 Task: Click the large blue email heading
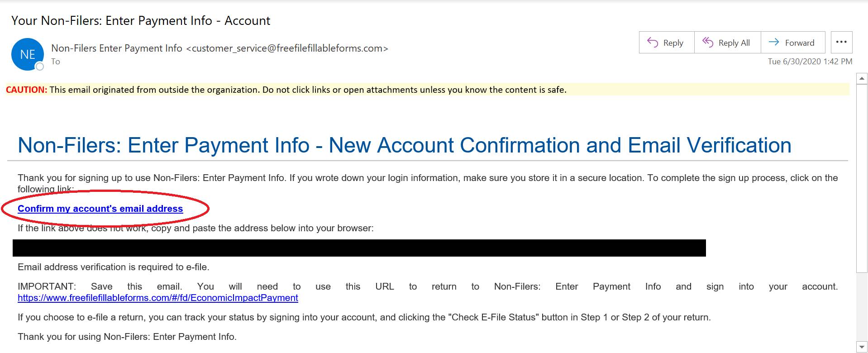click(404, 145)
